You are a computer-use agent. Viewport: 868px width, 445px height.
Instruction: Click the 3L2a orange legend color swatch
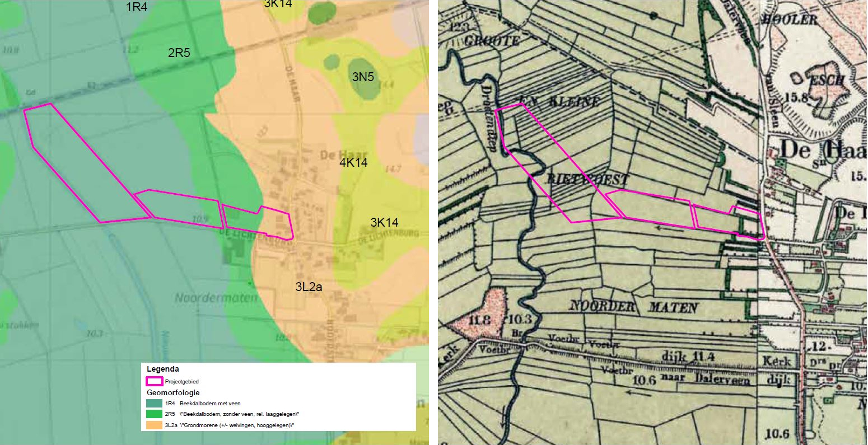pyautogui.click(x=155, y=425)
